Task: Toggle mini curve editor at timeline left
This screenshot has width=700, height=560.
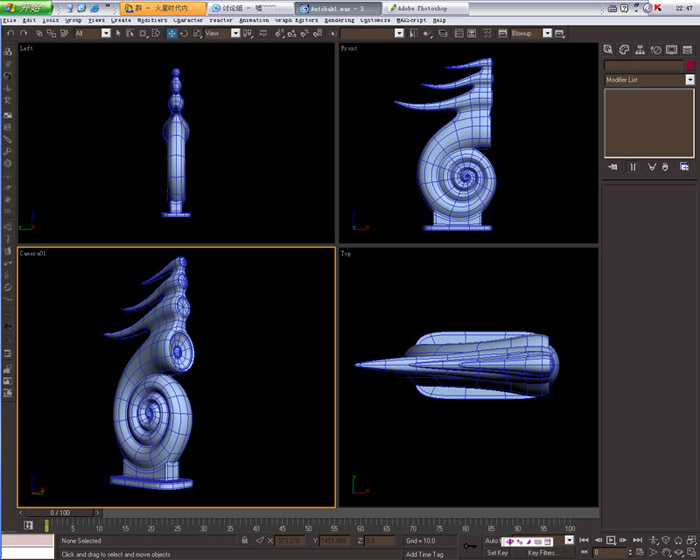Action: [29, 525]
